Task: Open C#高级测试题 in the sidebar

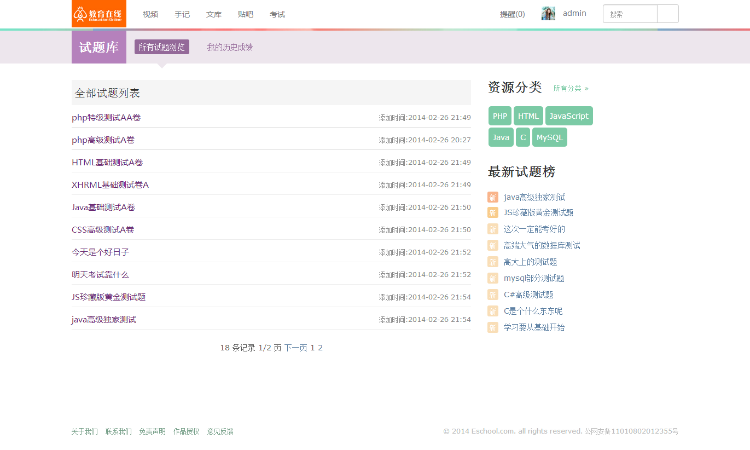Action: point(529,295)
